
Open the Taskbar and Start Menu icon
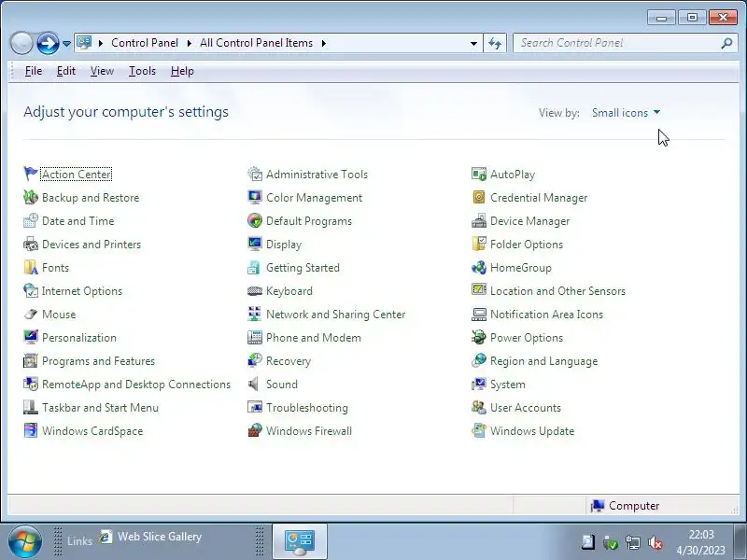(x=31, y=407)
